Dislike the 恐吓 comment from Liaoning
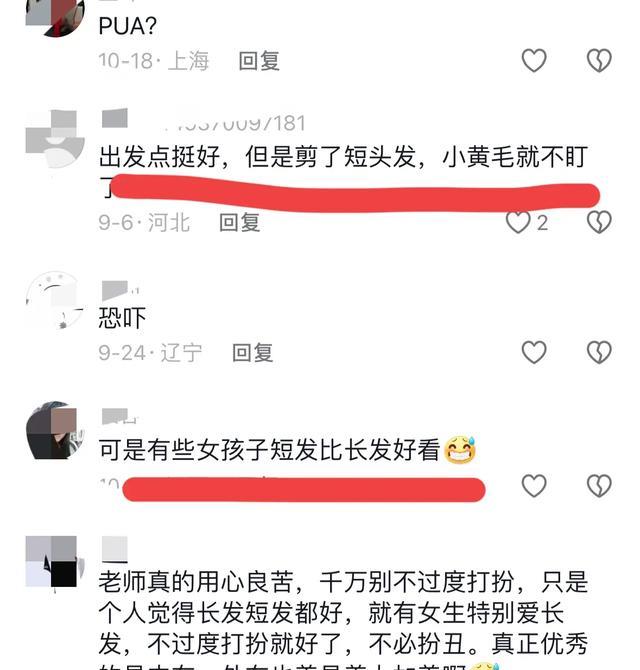This screenshot has height=670, width=640. coord(599,353)
